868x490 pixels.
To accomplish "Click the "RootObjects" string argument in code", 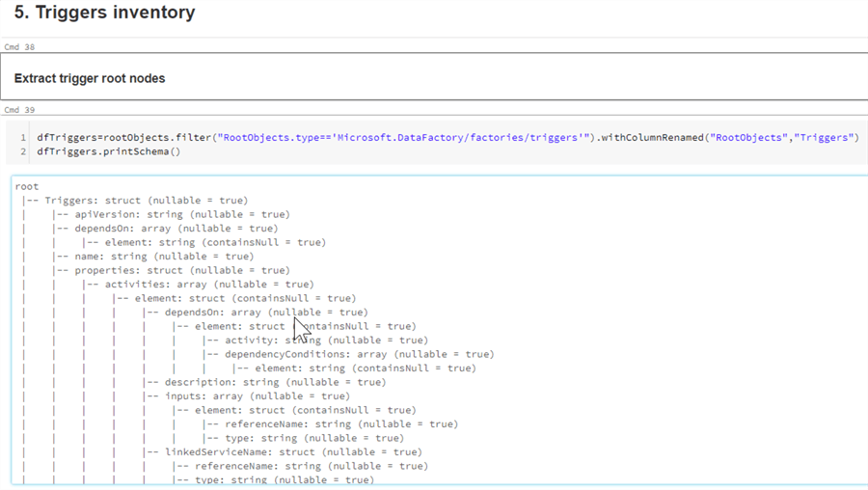I will click(x=748, y=137).
